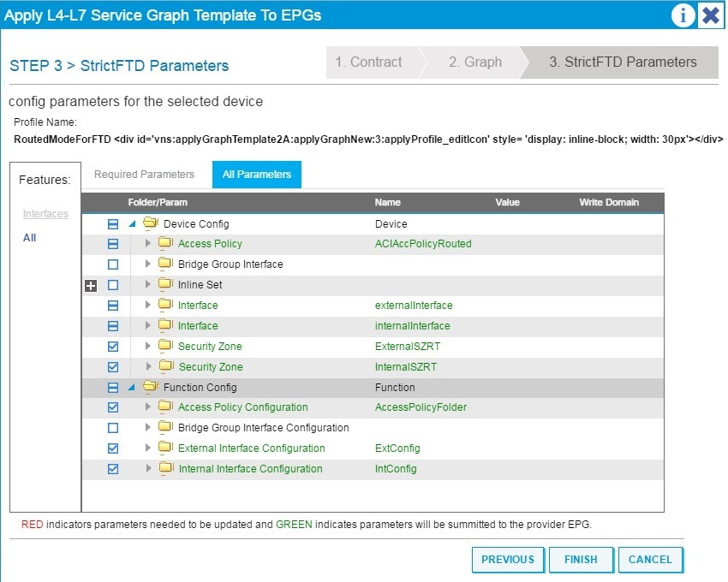The height and width of the screenshot is (582, 728).
Task: Go to wizard step 1. Contract
Action: 369,62
